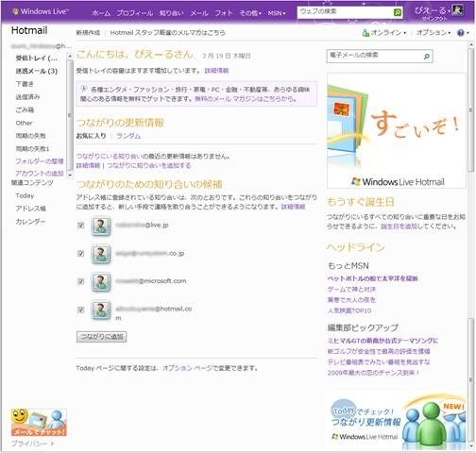Open アドレス帳 in the sidebar

(x=31, y=209)
